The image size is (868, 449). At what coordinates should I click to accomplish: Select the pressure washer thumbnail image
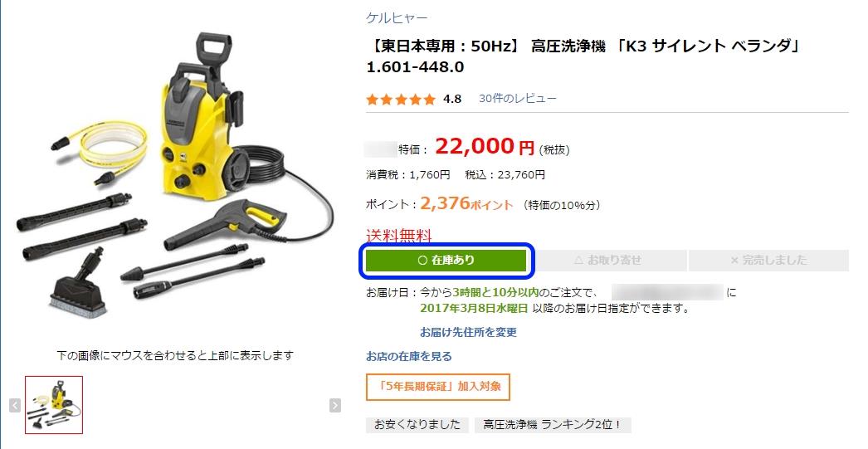[x=54, y=405]
